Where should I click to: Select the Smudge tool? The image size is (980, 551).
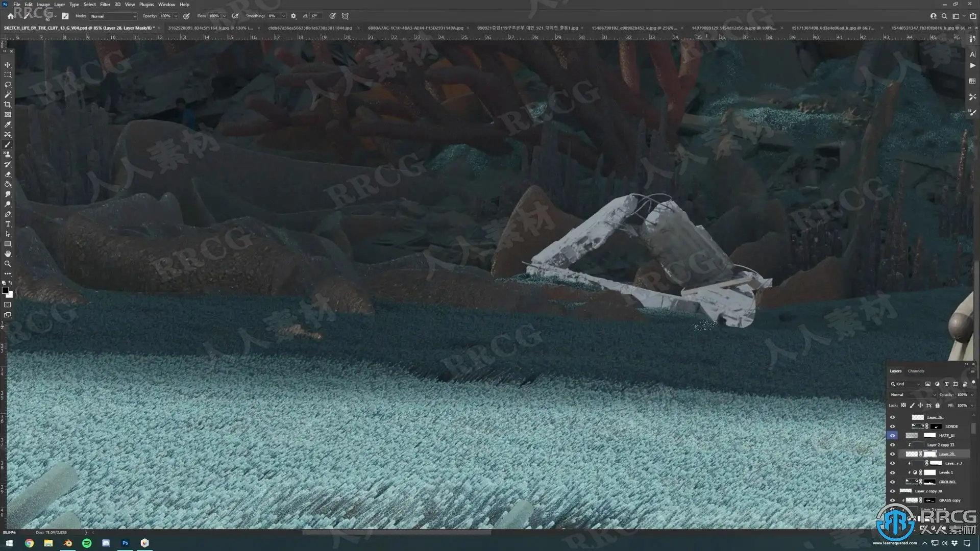pos(8,194)
